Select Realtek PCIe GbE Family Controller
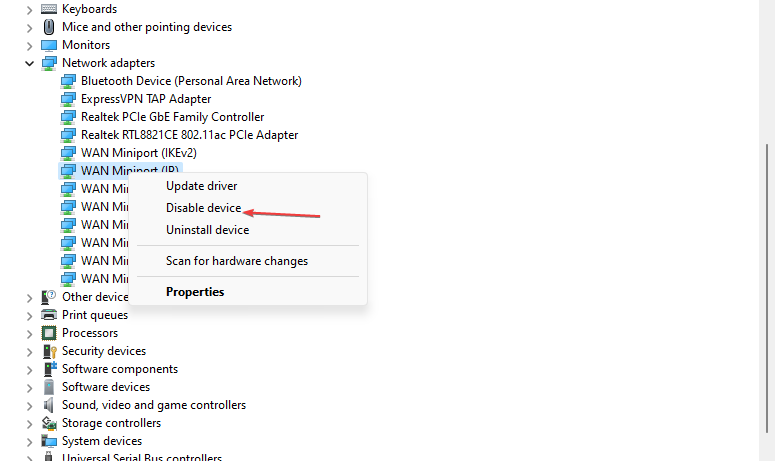Image resolution: width=775 pixels, height=461 pixels. click(172, 117)
